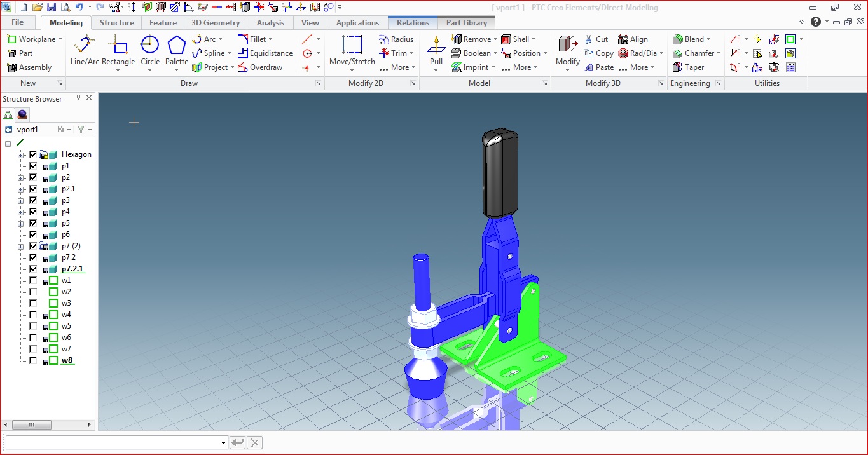This screenshot has height=455, width=868.
Task: Check the w8 workplane checkbox
Action: (x=33, y=360)
